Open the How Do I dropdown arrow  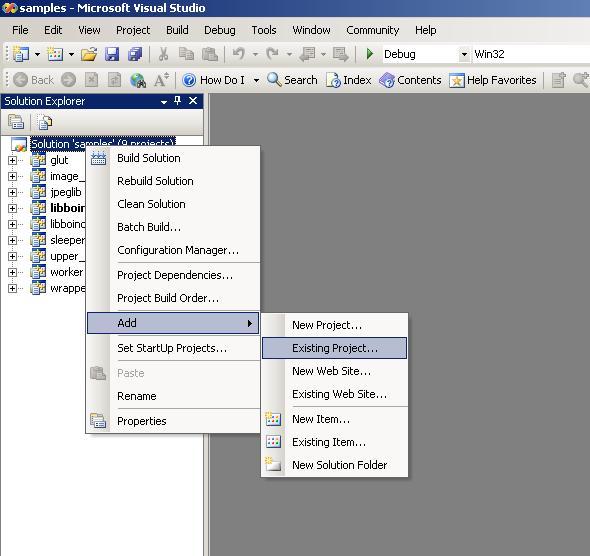coord(256,80)
